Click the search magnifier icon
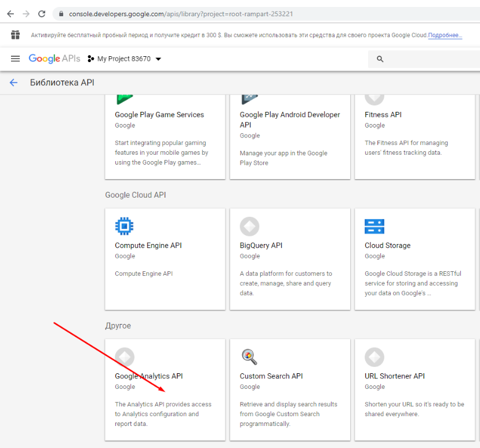The width and height of the screenshot is (480, 448). tap(380, 59)
